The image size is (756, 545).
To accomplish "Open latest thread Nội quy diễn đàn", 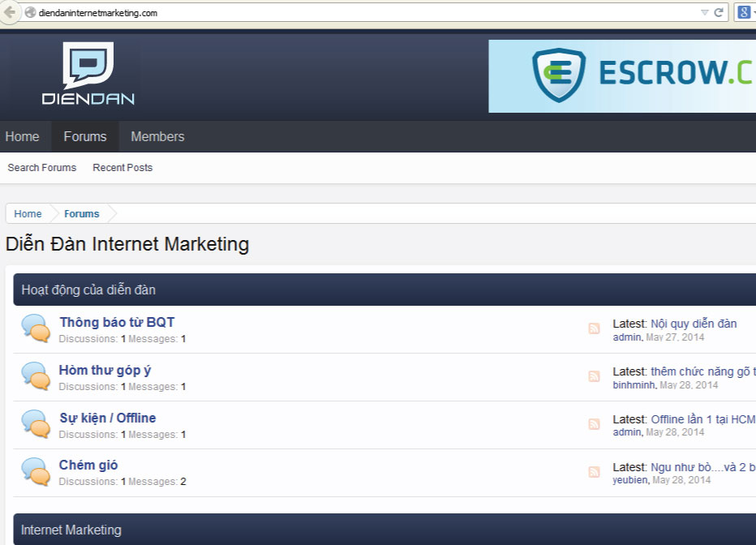I will coord(694,324).
